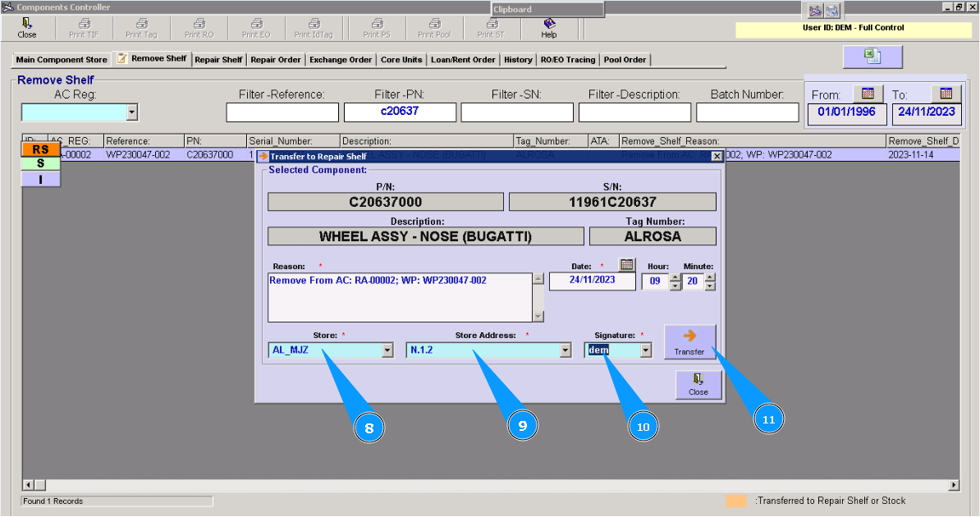Click the Serial_Number column header

[293, 140]
